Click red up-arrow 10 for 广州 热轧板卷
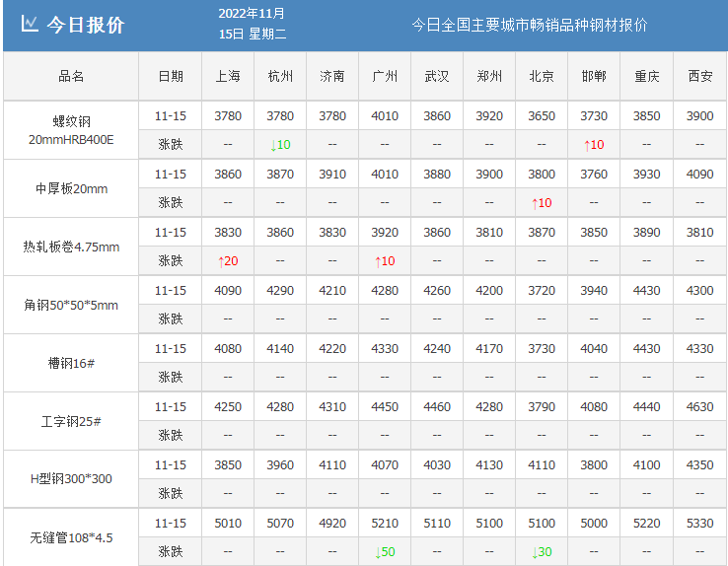Screen dimensions: 728x566 (x=385, y=261)
